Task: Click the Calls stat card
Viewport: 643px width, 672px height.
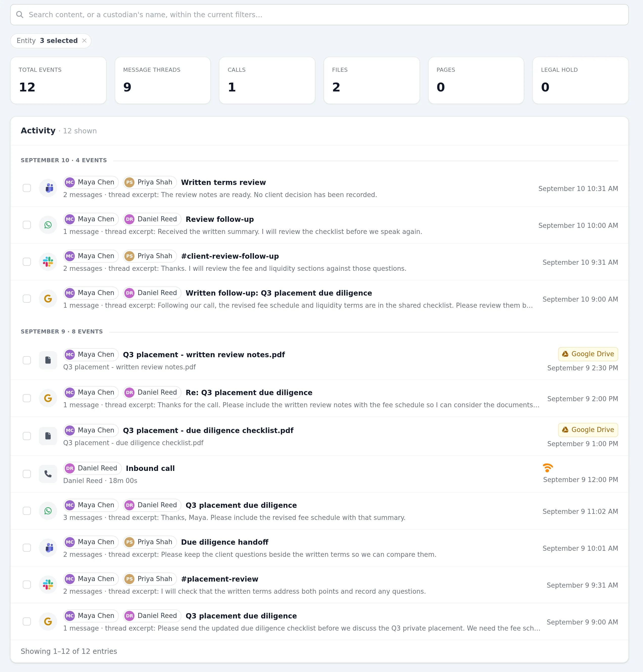Action: [267, 81]
